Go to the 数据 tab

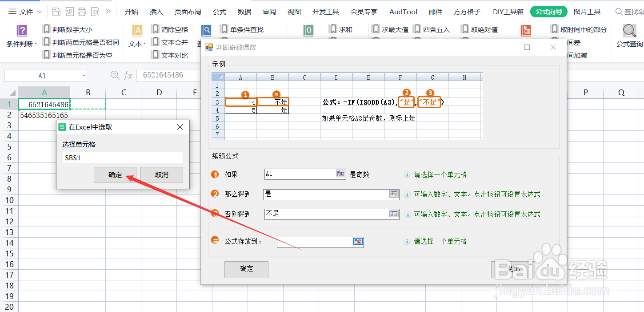(x=244, y=12)
